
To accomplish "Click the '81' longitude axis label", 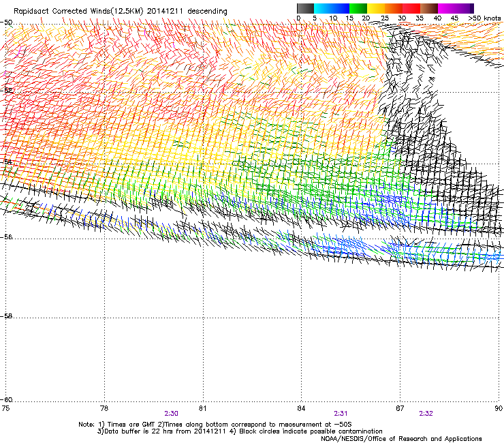I will 202,408.
